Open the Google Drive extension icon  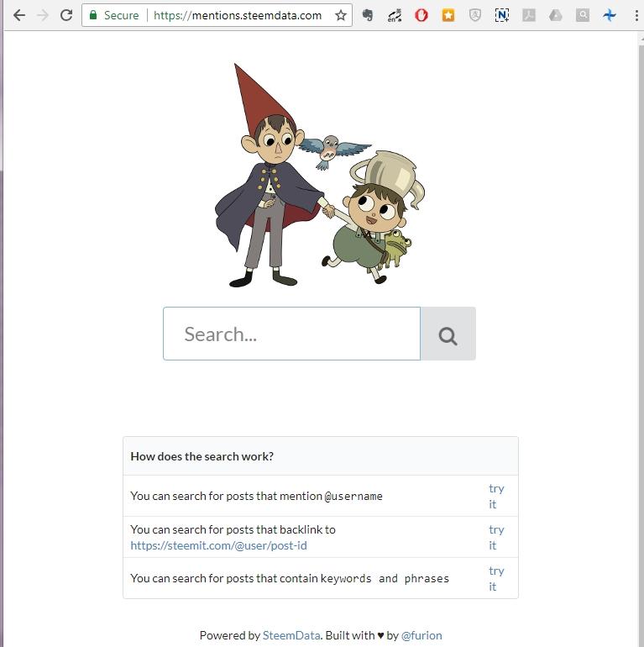click(x=555, y=15)
